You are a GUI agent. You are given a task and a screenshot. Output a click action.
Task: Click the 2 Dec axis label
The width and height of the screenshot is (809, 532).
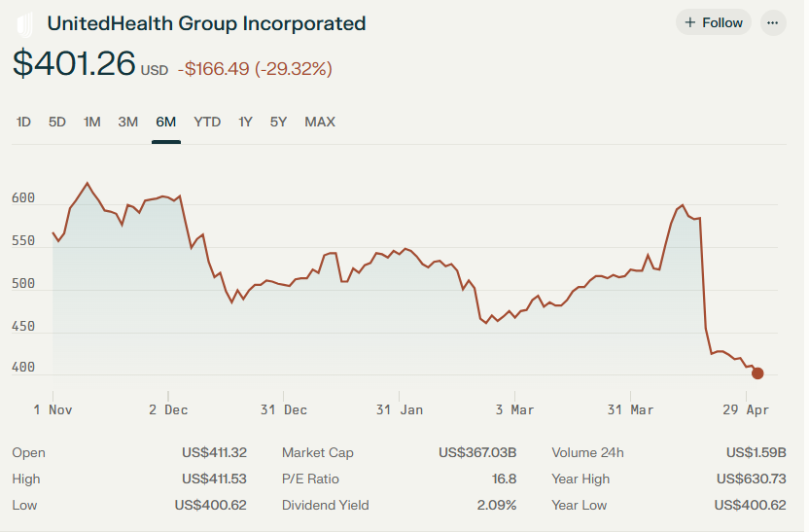tap(168, 409)
